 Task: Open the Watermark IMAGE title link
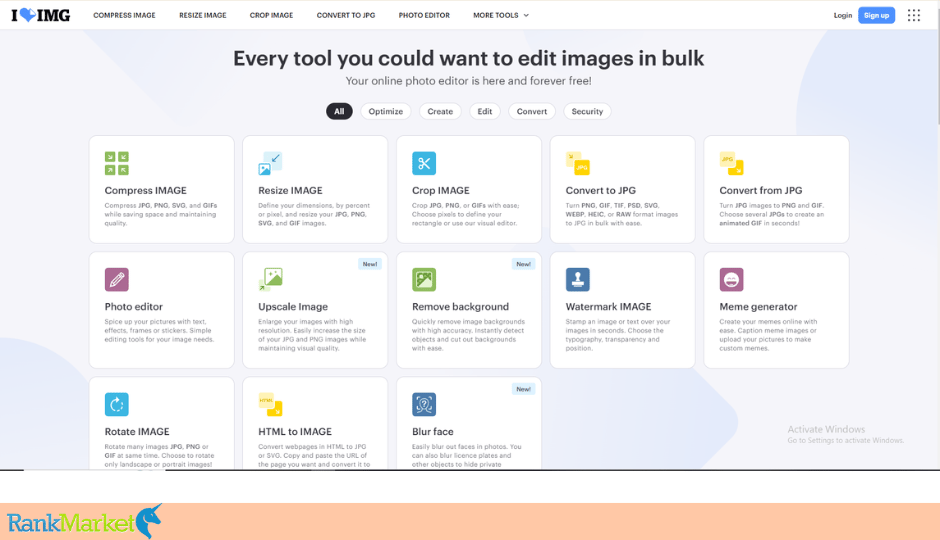608,307
